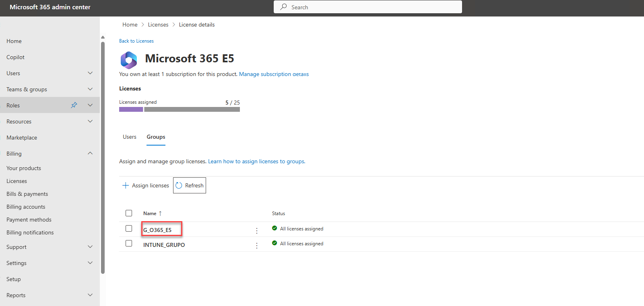Switch to the Users tab
644x306 pixels.
click(x=130, y=137)
